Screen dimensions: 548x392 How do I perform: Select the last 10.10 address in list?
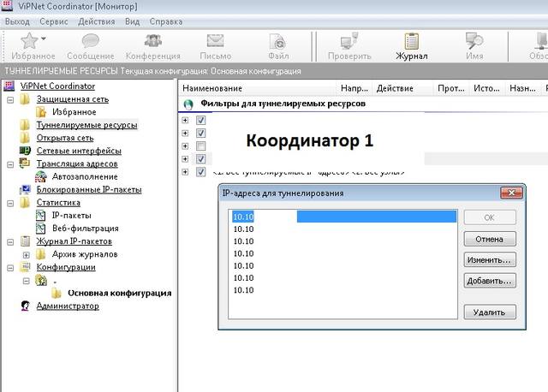pyautogui.click(x=243, y=290)
